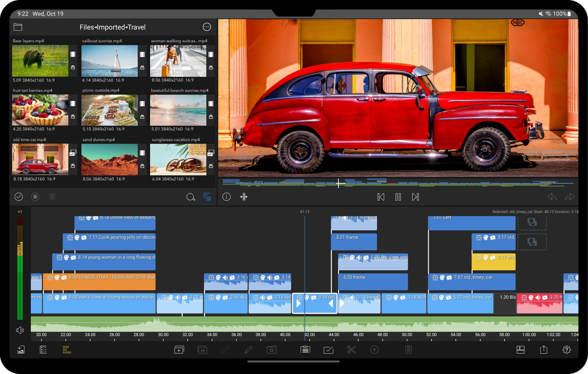Tap the 30.00 mark on timeline ruler
Screen dimensions: 588x374
(163, 335)
